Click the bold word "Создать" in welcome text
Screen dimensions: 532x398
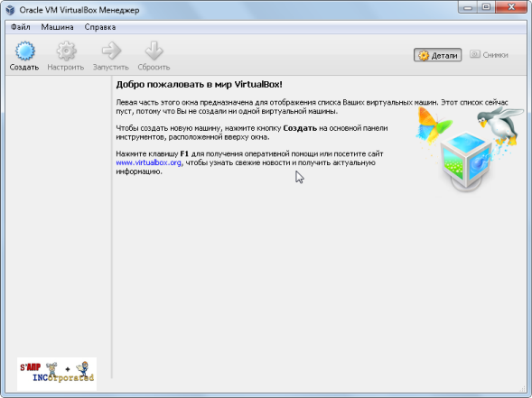click(x=300, y=128)
